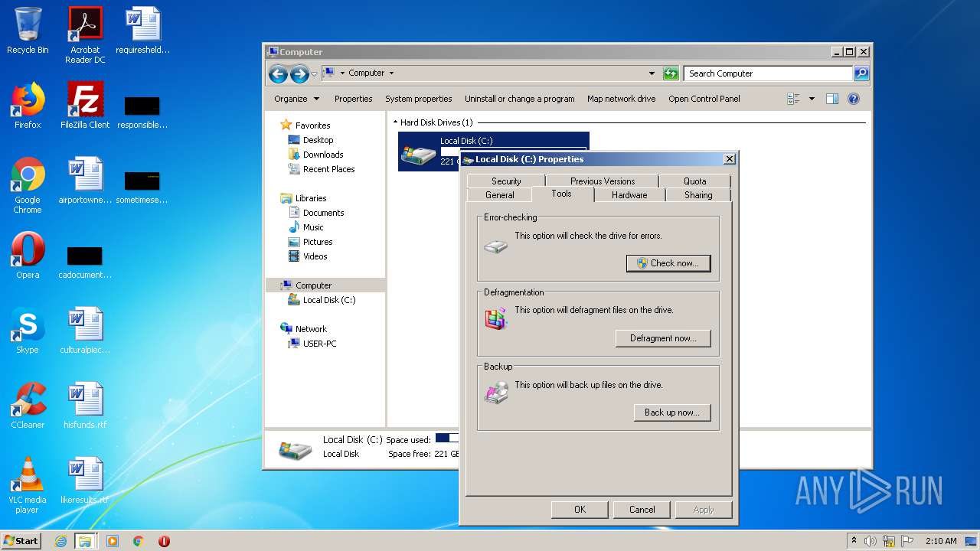
Task: Show the preview pane icon in Explorer
Action: pos(832,99)
